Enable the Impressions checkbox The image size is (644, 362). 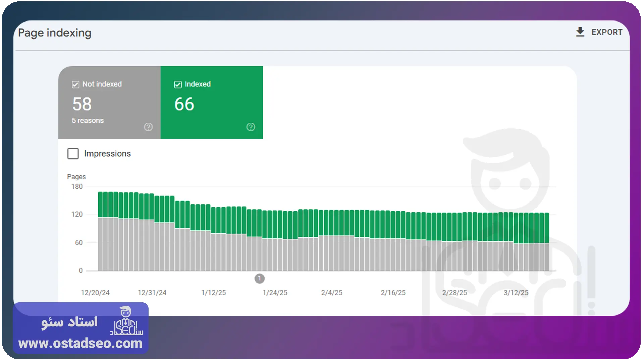coord(73,154)
